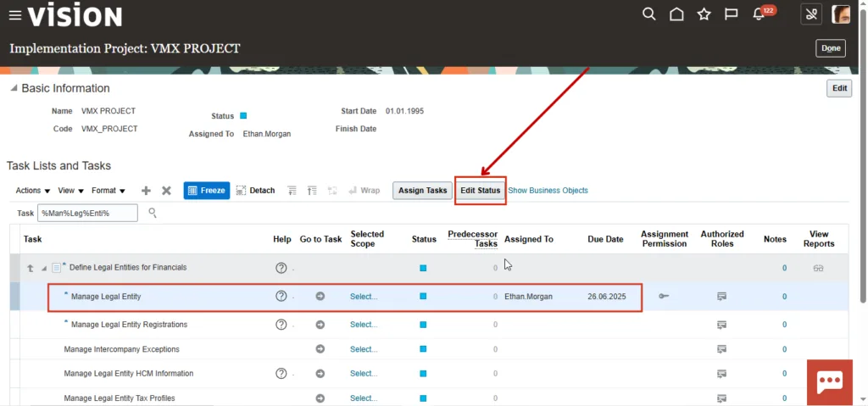
Task: Toggle the Freeze column button
Action: (206, 191)
